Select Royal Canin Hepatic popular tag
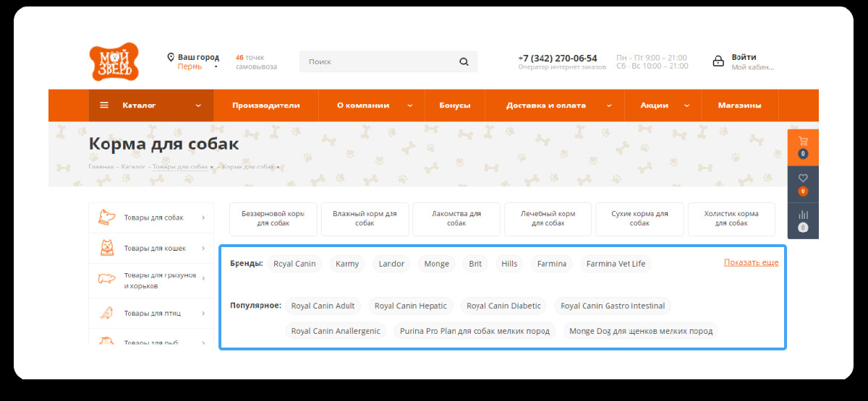868x401 pixels. 411,306
